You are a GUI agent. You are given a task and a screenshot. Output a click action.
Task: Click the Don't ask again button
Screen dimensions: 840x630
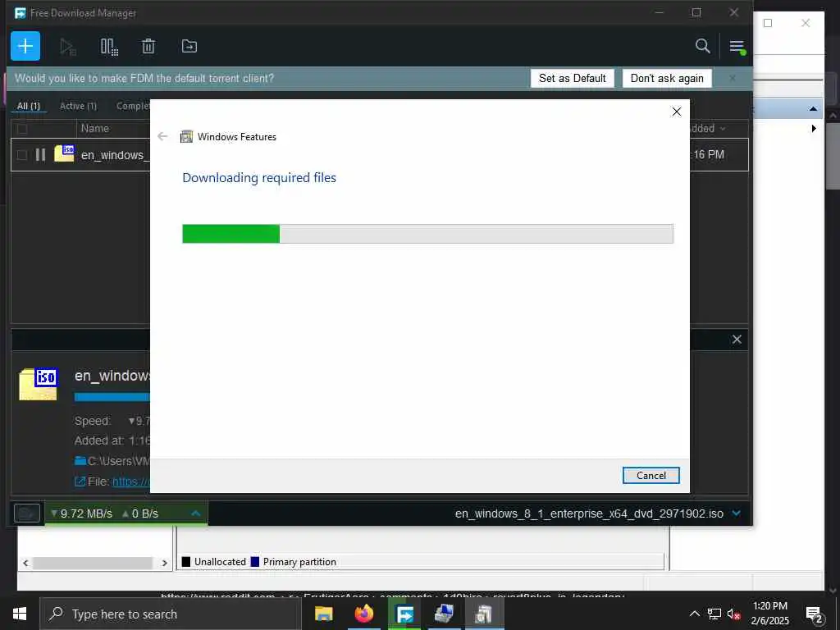click(x=667, y=78)
